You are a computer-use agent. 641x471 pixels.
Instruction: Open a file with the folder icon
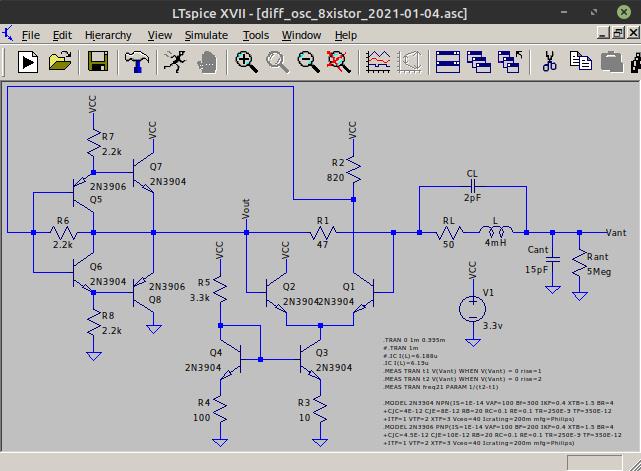click(x=60, y=62)
